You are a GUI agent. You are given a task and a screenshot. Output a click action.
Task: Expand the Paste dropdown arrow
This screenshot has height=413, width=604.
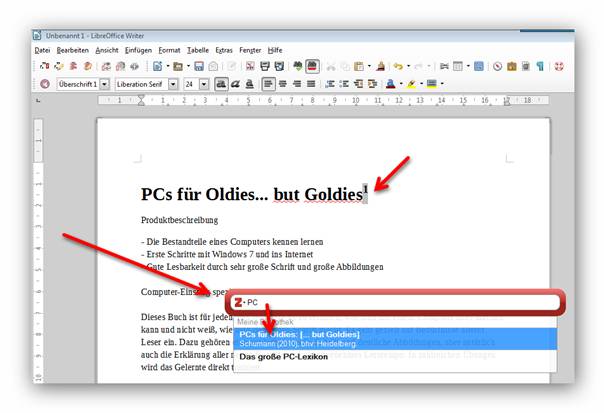369,66
